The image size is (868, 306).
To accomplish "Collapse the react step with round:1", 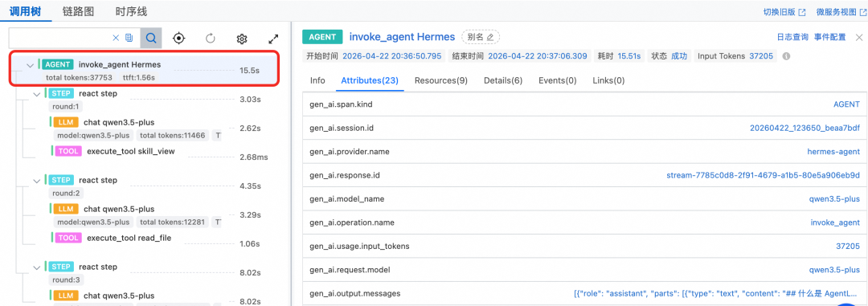I will click(x=36, y=94).
